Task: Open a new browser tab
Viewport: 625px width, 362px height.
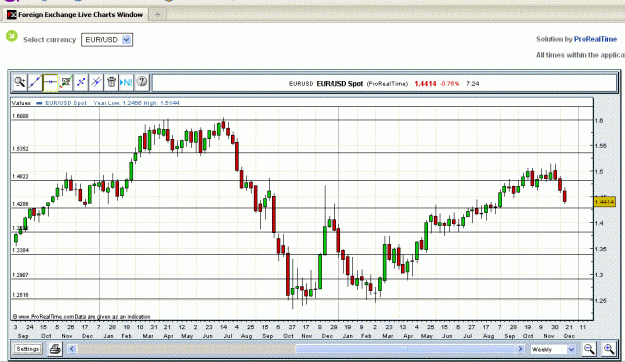Action: pos(157,15)
